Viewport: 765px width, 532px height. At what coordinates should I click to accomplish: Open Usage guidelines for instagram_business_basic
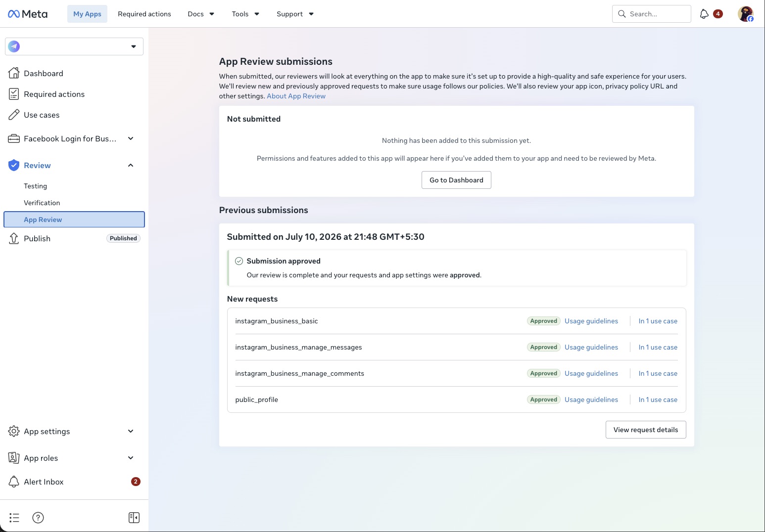pos(591,321)
